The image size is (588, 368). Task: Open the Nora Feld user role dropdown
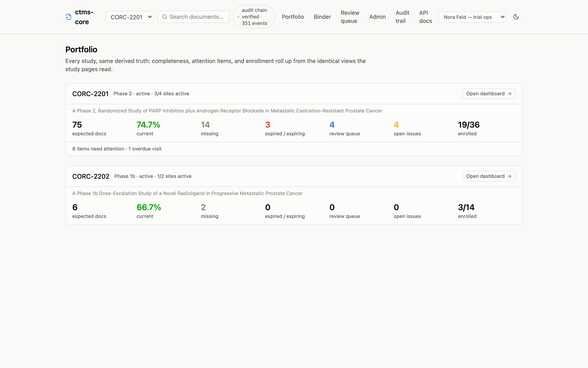(472, 17)
